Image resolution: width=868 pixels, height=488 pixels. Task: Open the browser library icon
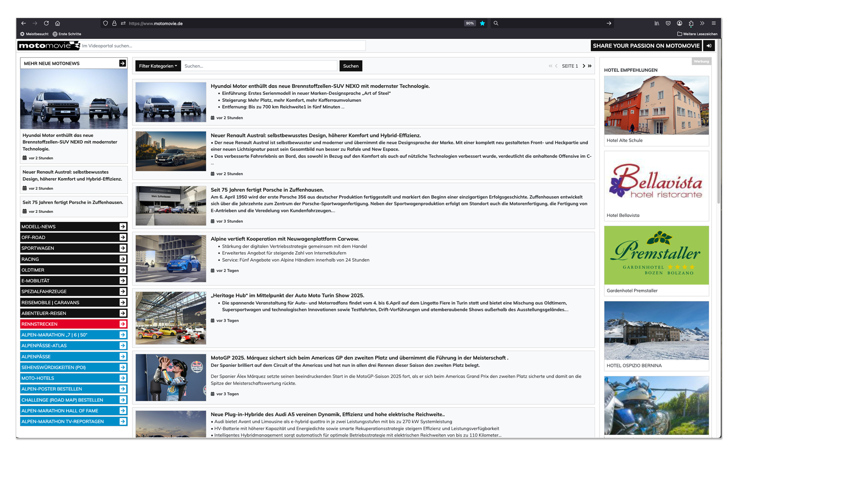[657, 23]
